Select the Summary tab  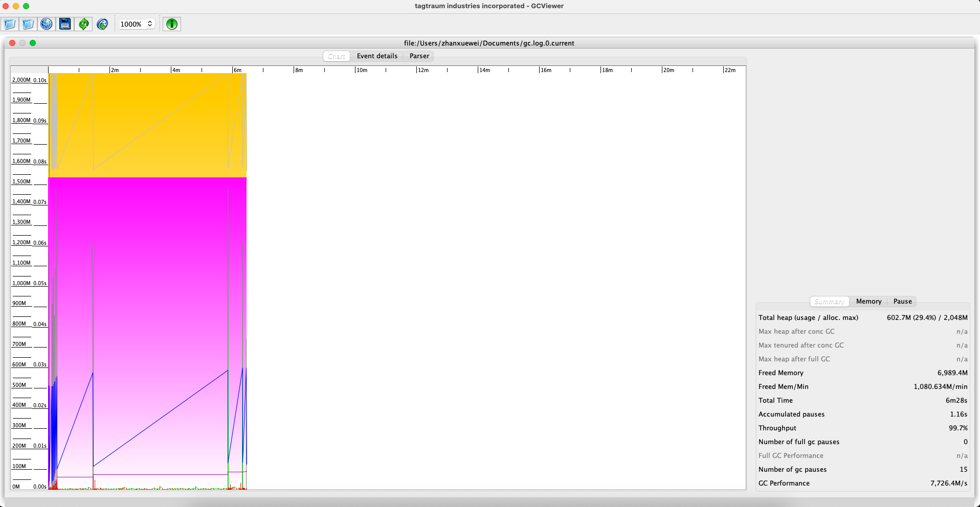[x=829, y=302]
